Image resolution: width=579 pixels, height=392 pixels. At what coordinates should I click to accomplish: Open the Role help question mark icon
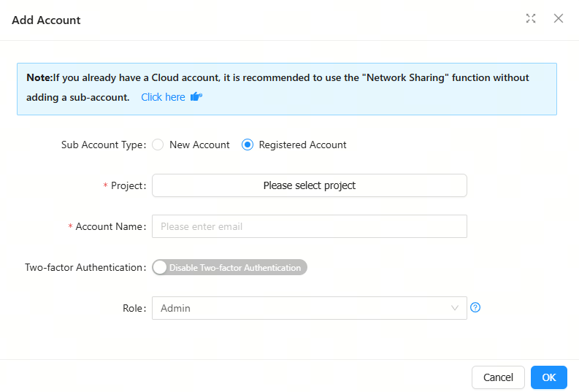[x=475, y=307]
